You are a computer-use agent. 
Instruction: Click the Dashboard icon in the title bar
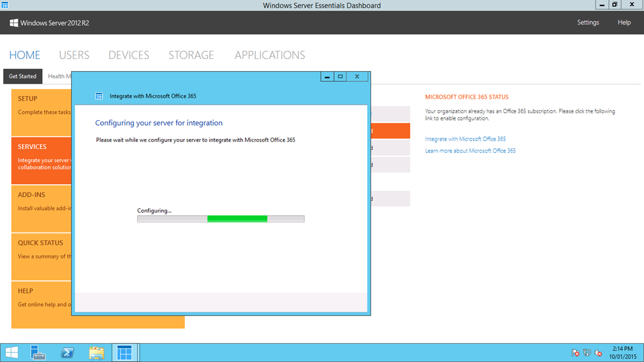(x=5, y=5)
